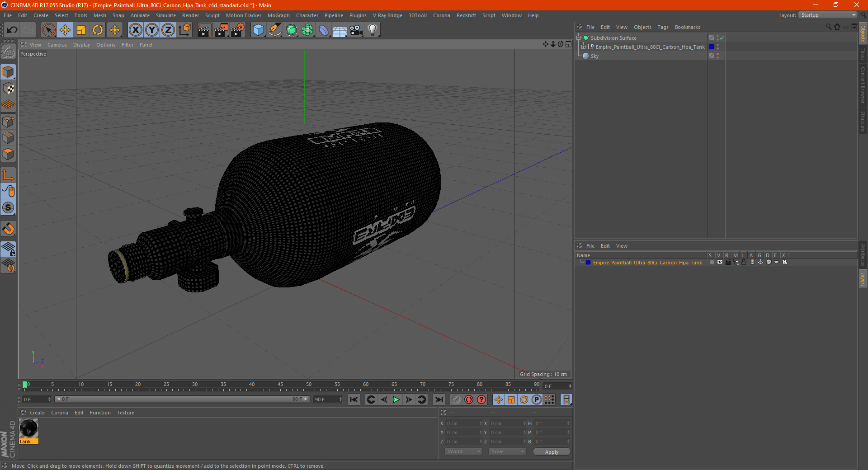Screen dimensions: 868x470
Task: Click the coordinate system icon next to Z
Action: pos(184,30)
